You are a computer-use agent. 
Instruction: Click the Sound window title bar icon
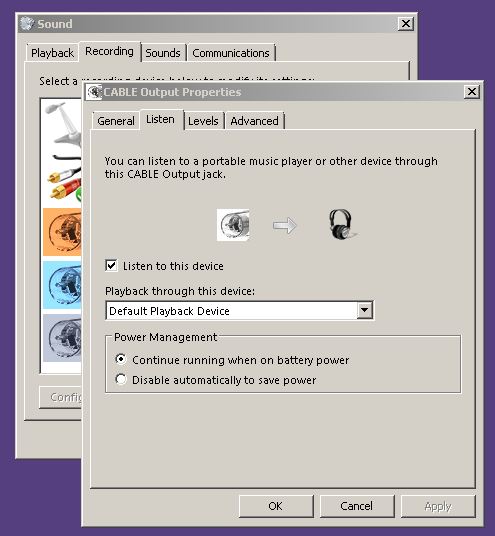tap(27, 24)
